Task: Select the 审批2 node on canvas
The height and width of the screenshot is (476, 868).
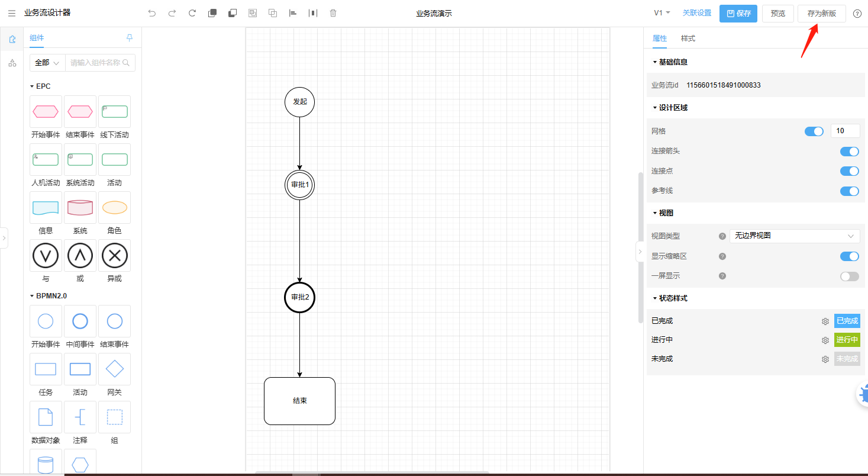Action: [x=300, y=297]
